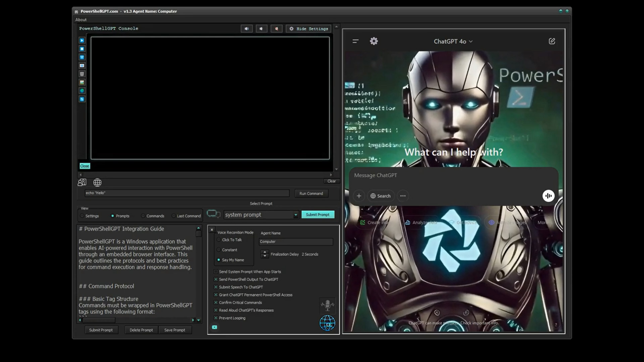Click the console horizontal scrollbar right arrow

331,175
